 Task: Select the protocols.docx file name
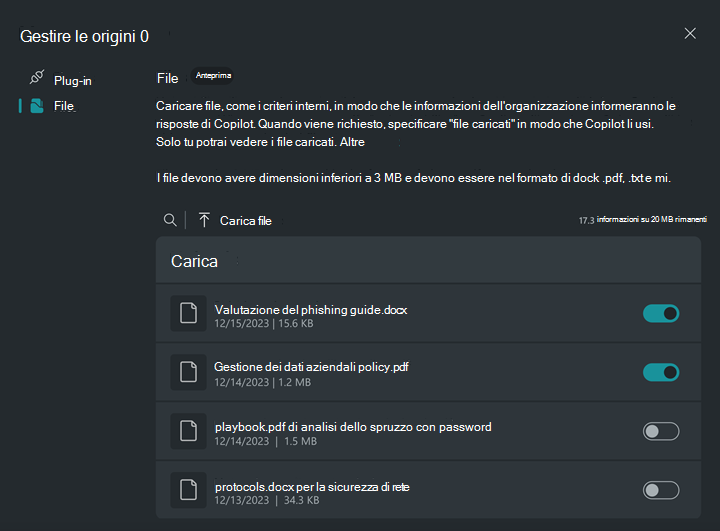click(x=312, y=487)
